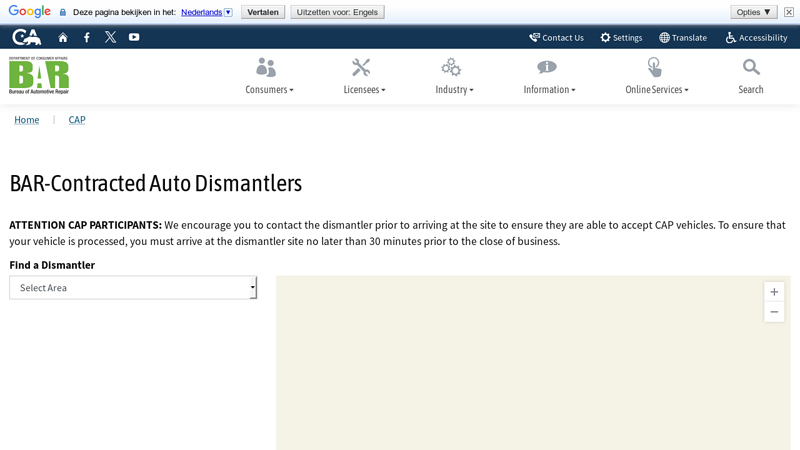This screenshot has height=450, width=800.
Task: Open the X social media icon
Action: 110,37
